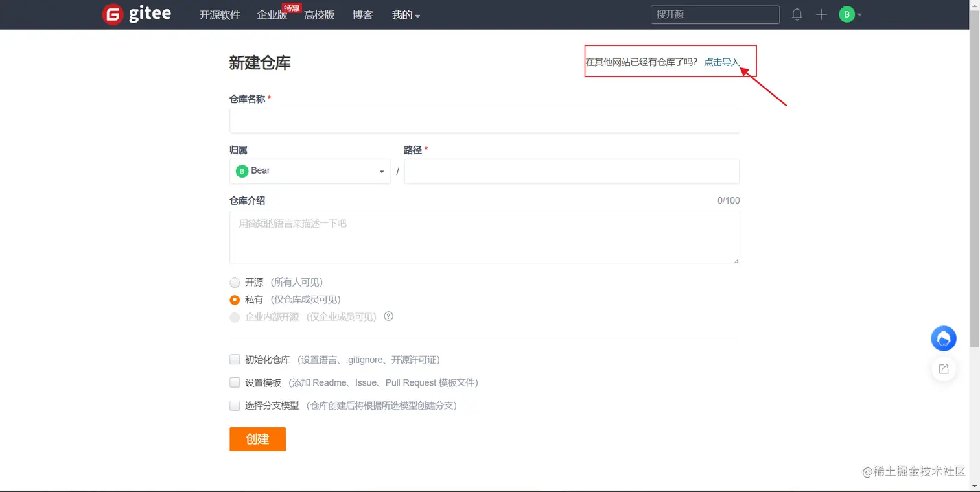Viewport: 980px width, 492px height.
Task: Open 开源软件 in the navigation bar
Action: coord(220,15)
